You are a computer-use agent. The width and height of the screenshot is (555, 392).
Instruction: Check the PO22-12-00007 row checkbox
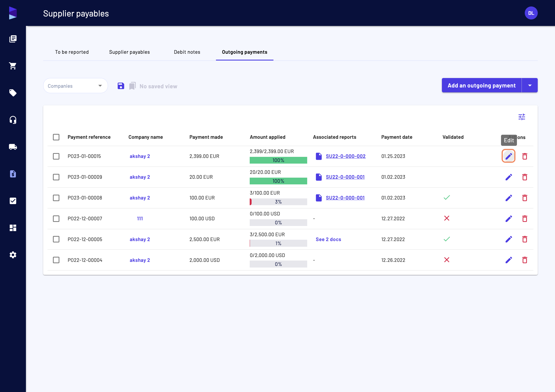click(56, 219)
